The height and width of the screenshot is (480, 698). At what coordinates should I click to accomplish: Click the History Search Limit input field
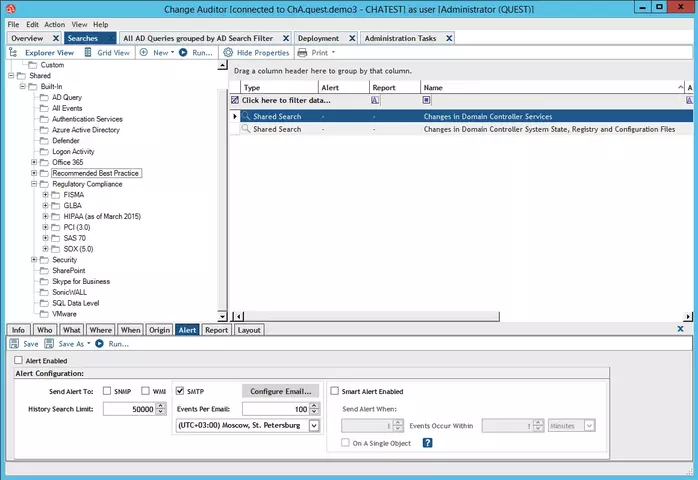pos(130,409)
